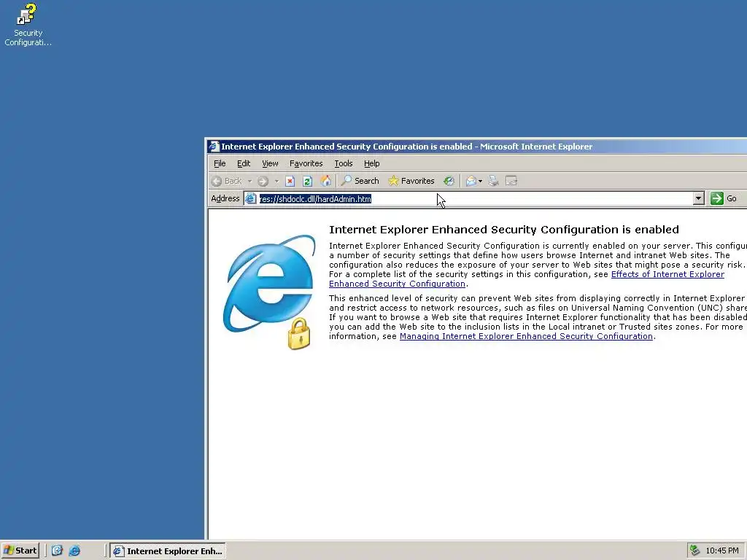Open the Help menu
747x560 pixels.
pyautogui.click(x=371, y=163)
